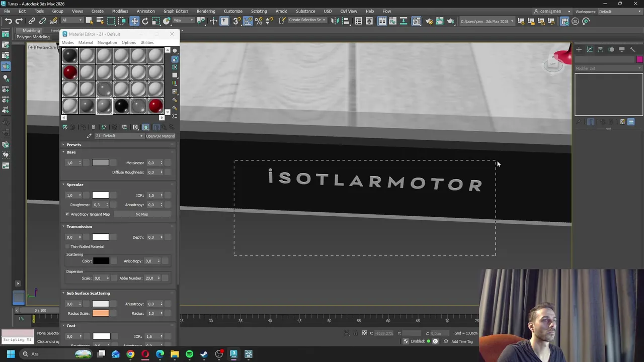Activate the Select and Uniform Scale tool
Screen dimensions: 644x362
pos(156,21)
